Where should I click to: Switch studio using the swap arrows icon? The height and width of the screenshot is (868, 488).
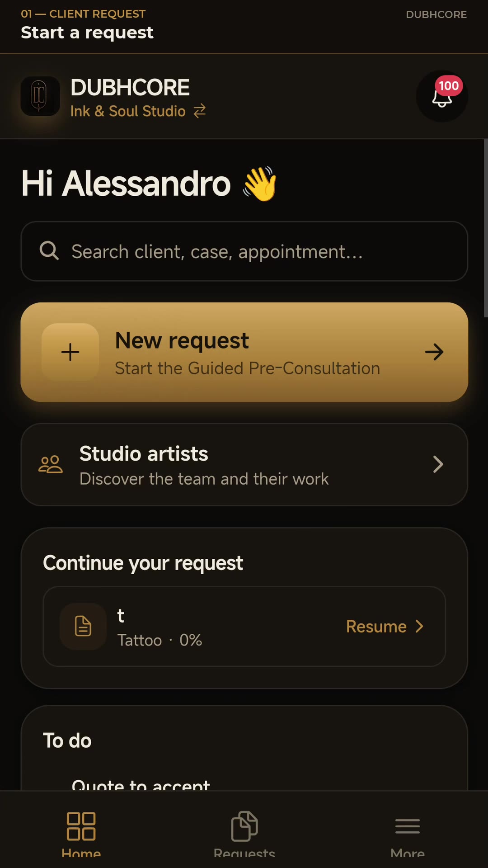(x=200, y=111)
